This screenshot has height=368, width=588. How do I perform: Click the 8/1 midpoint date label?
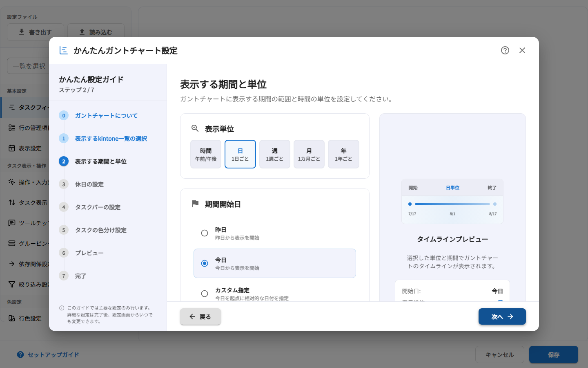452,214
